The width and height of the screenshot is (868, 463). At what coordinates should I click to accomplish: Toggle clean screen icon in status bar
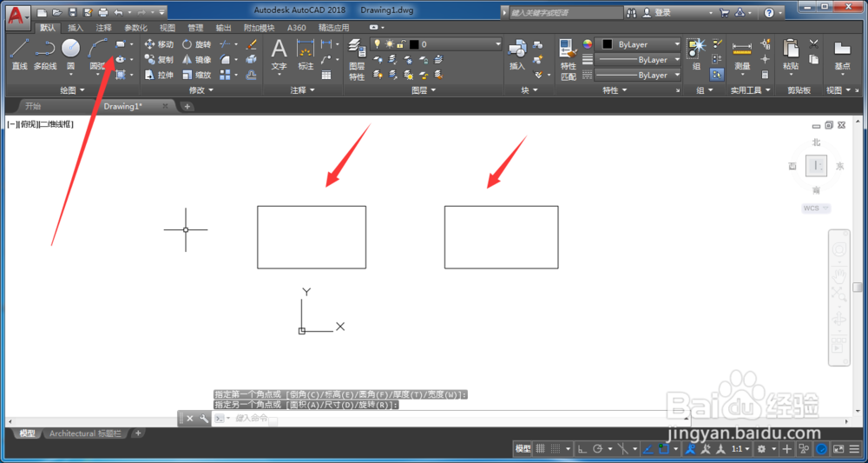coord(838,448)
